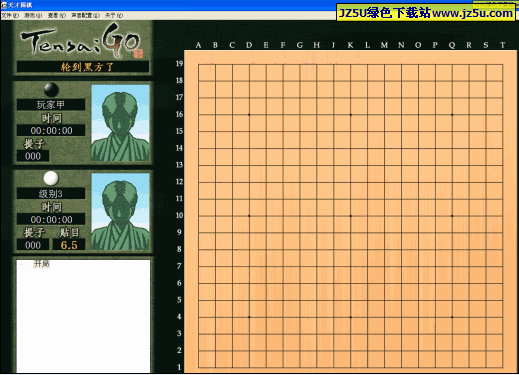Screen dimensions: 519x375
Task: Click the 轮到黑方了 turn status banner
Action: [83, 67]
